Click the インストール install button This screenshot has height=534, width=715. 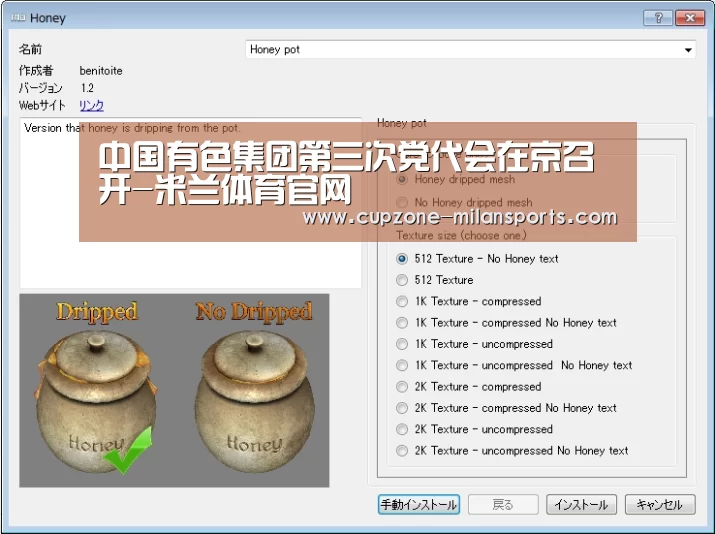(581, 504)
